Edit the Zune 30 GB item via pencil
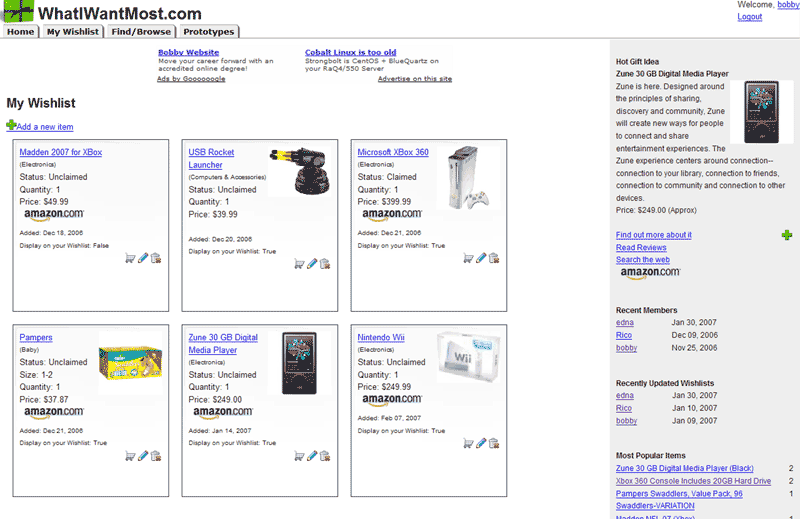 pos(312,456)
